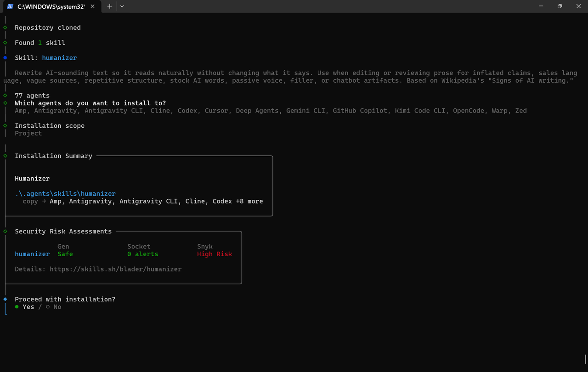Close the terminal window
The width and height of the screenshot is (588, 372).
coord(578,6)
